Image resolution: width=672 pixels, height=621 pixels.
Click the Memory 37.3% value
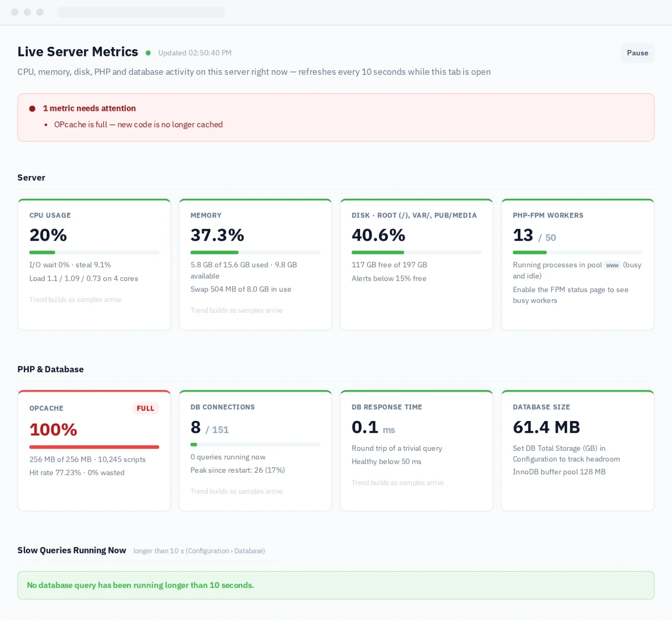[217, 235]
